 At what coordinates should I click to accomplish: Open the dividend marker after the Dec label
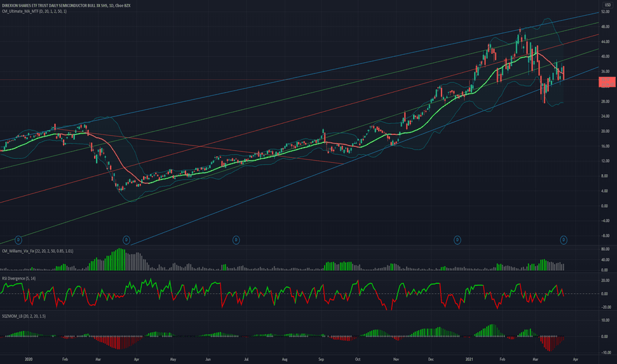(457, 240)
